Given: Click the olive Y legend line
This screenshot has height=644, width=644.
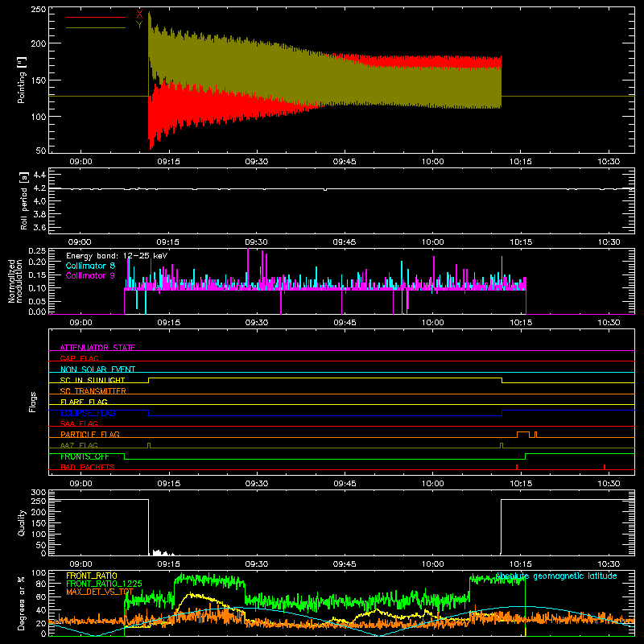Looking at the screenshot, I should (96, 28).
